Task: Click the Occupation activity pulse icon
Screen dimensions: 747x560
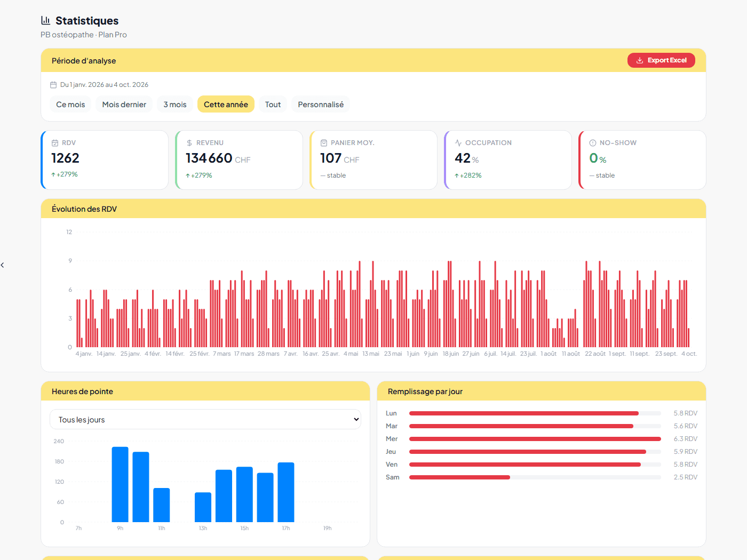Action: [x=458, y=143]
